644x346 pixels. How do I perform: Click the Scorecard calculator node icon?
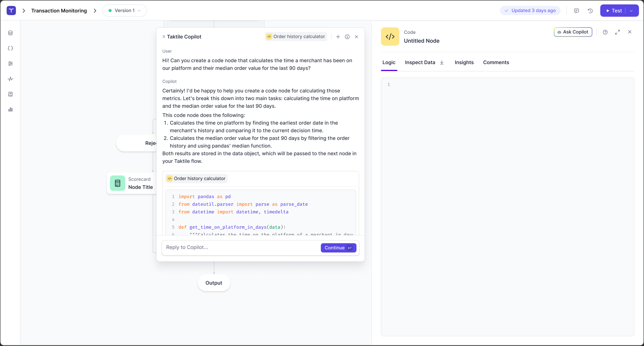point(118,183)
